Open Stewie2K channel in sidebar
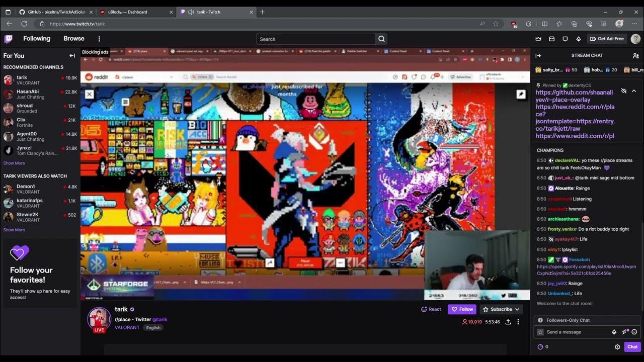 click(40, 217)
